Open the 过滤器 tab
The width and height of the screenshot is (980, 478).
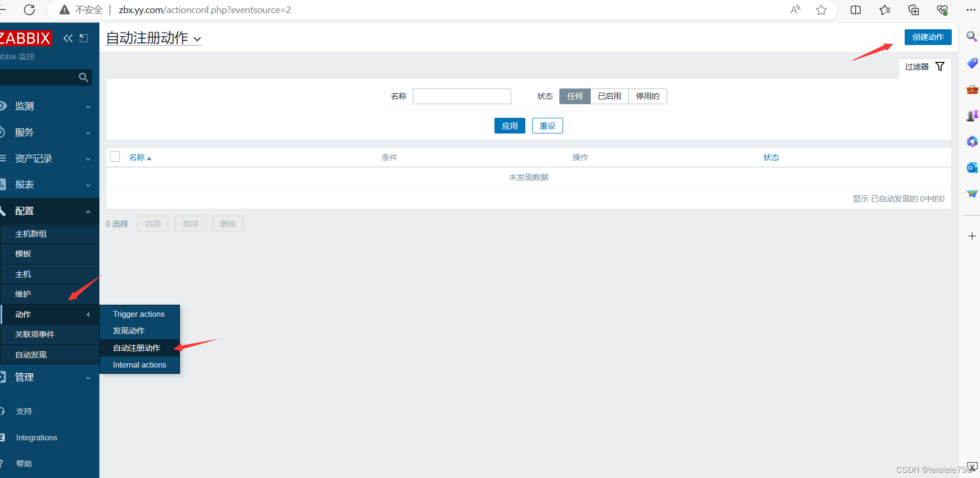(925, 67)
